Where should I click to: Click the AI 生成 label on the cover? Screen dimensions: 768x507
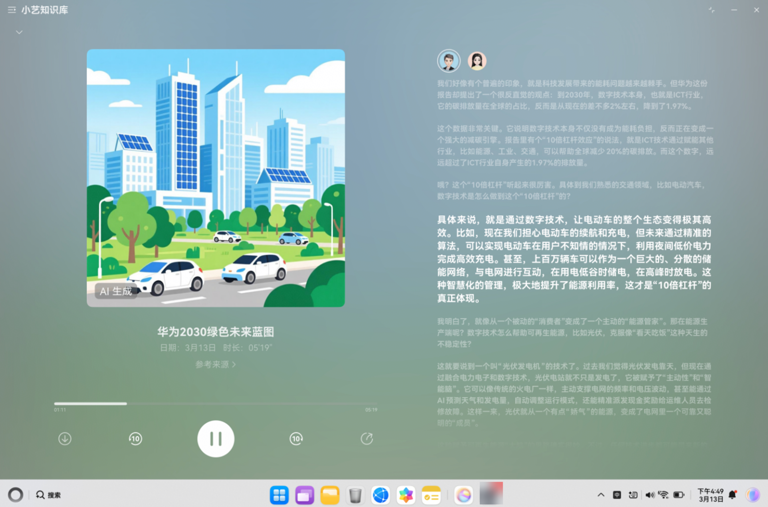pyautogui.click(x=116, y=291)
